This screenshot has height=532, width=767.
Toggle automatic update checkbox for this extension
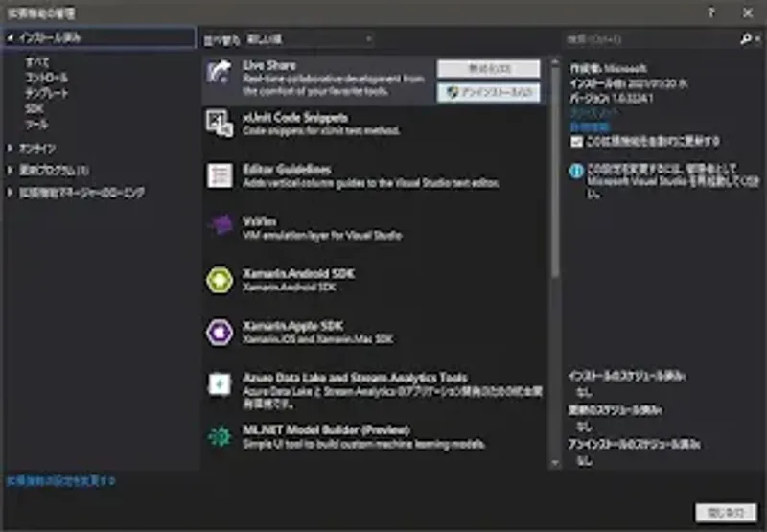(576, 141)
